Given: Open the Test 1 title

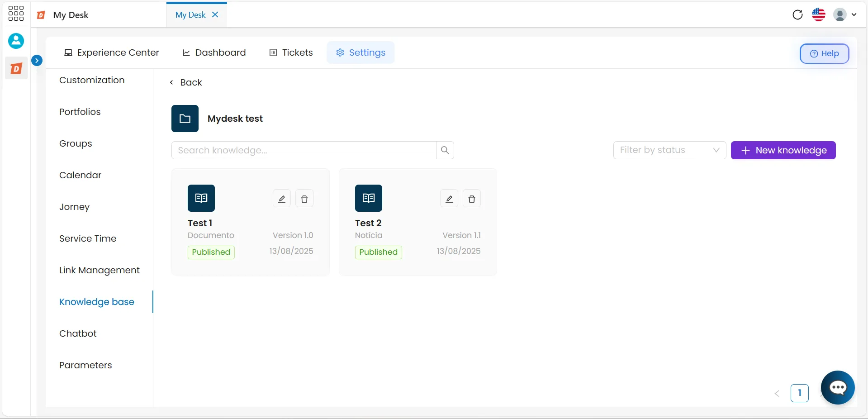Looking at the screenshot, I should point(200,223).
